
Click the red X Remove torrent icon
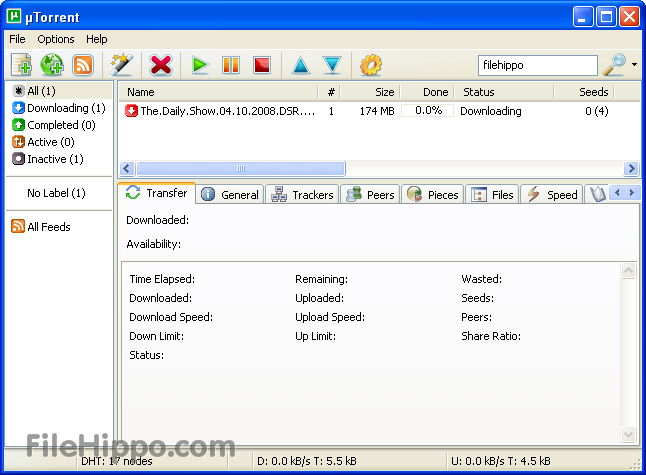(x=161, y=65)
